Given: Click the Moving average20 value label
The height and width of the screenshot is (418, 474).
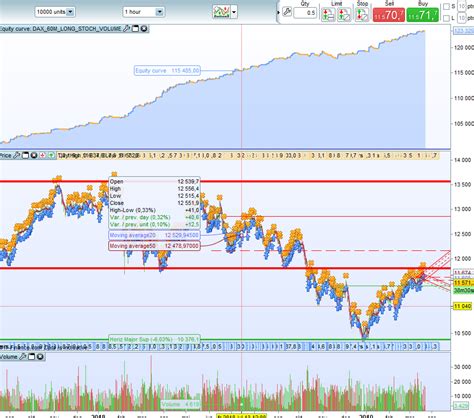Looking at the screenshot, I should (154, 235).
